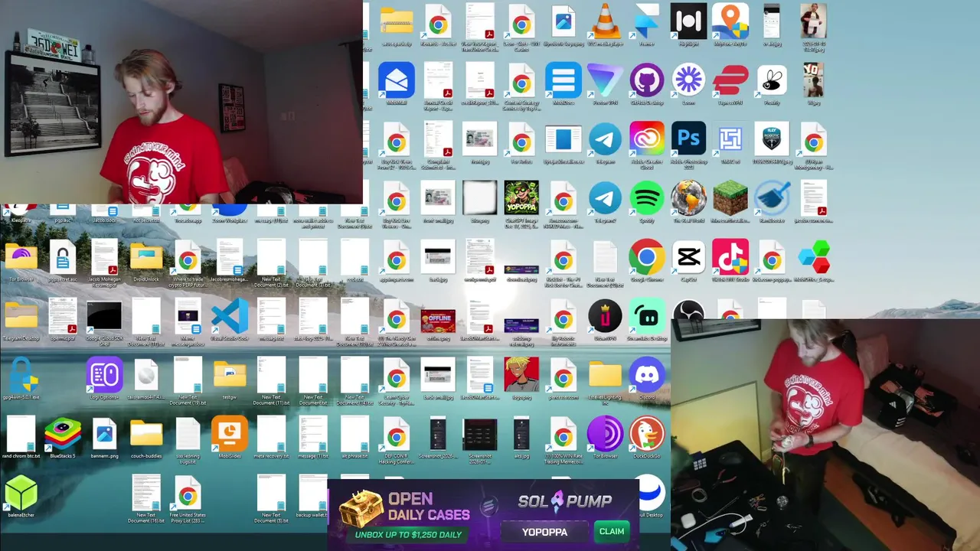Open the testgw folder
Screen dimensions: 980x551
pyautogui.click(x=230, y=376)
